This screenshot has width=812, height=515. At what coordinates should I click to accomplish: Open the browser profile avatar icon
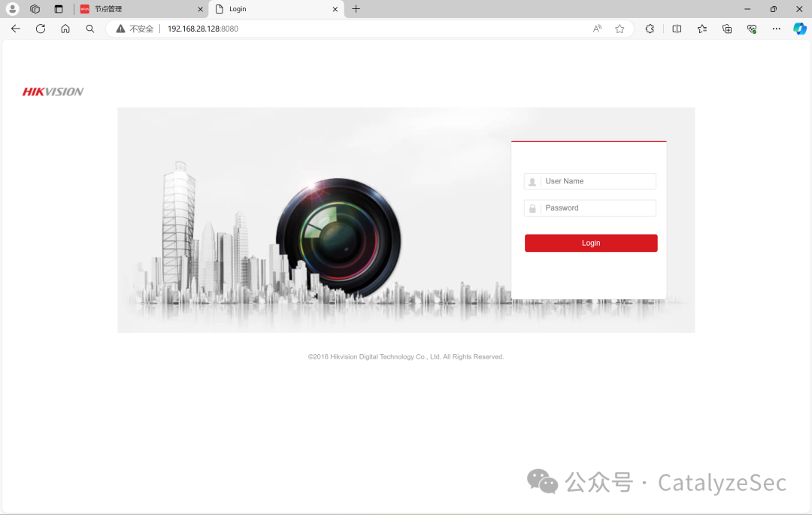click(13, 9)
